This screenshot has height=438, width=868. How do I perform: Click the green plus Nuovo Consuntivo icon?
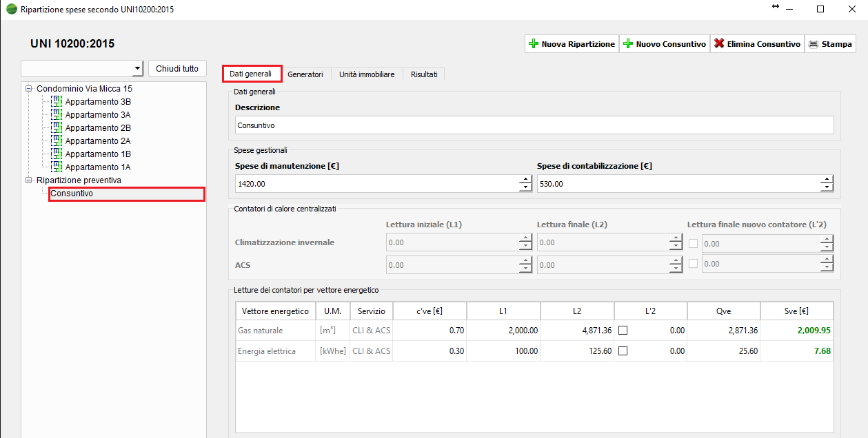pos(628,43)
